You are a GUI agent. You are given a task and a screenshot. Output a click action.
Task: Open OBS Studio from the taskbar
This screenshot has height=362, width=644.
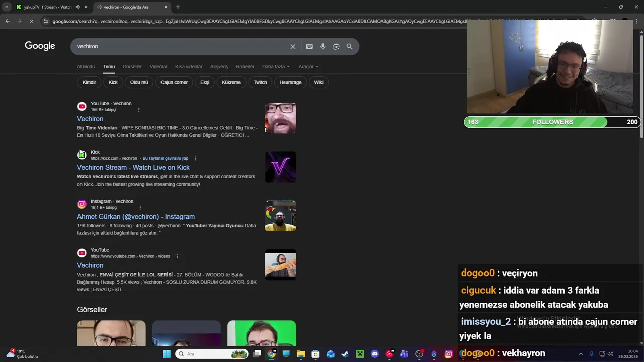tap(419, 354)
